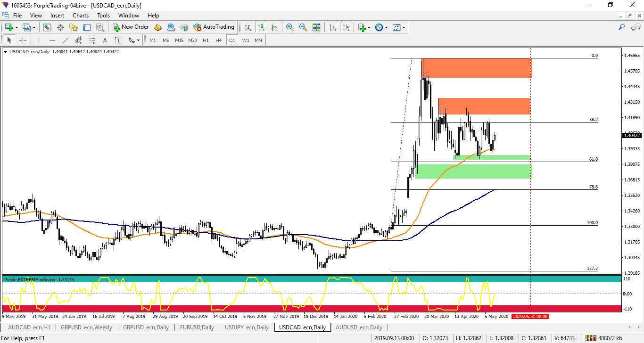Switch to the EURUSD,Daily tab
Viewport: 644px width, 343px height.
(x=197, y=327)
